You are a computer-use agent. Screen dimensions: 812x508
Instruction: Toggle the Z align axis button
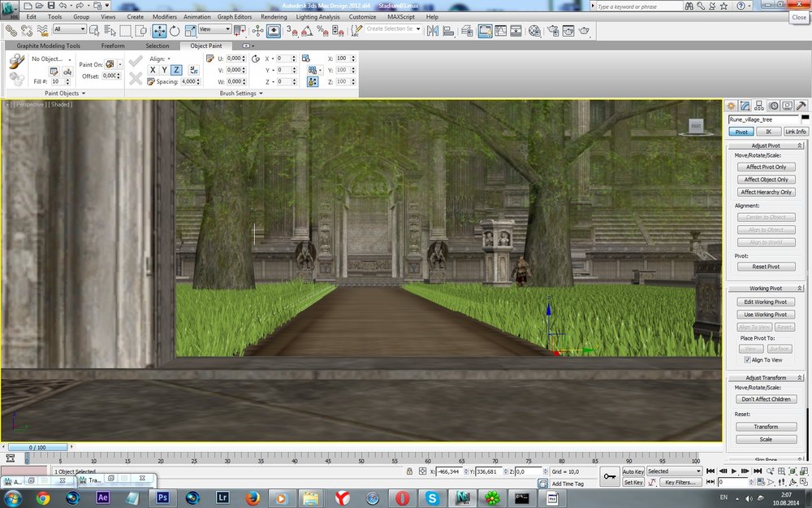tap(177, 70)
